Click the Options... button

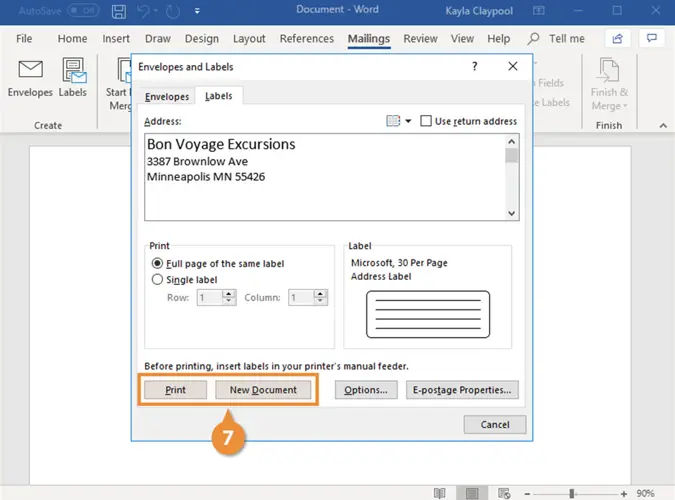pyautogui.click(x=366, y=390)
